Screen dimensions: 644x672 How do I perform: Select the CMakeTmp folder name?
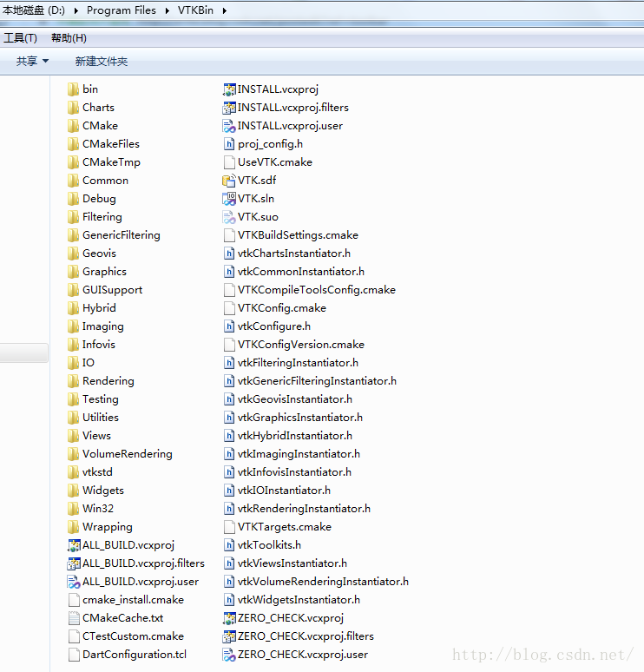[x=111, y=162]
